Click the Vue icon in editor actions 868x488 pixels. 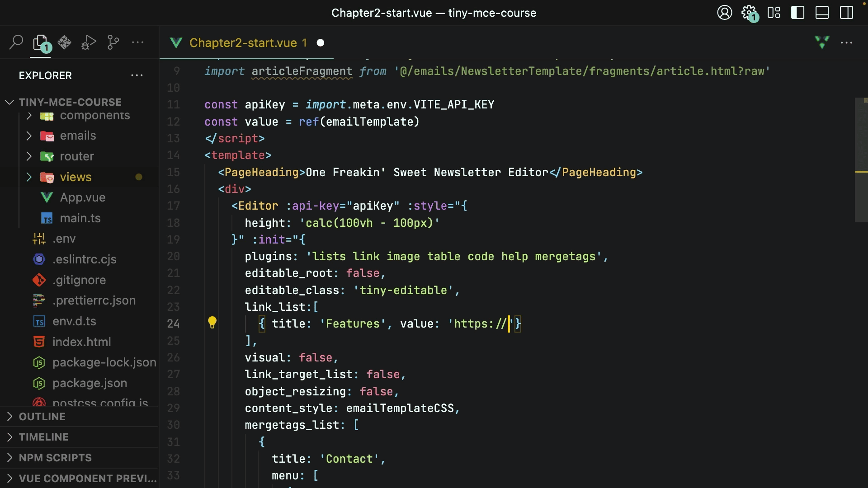[x=822, y=42]
